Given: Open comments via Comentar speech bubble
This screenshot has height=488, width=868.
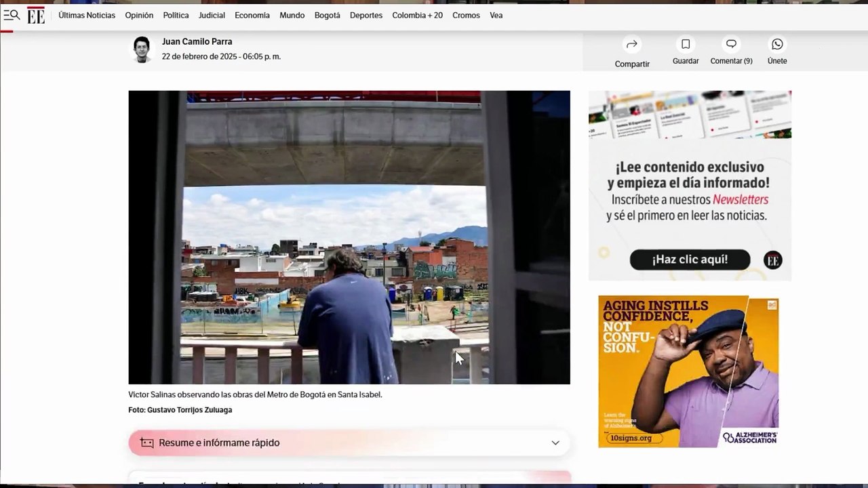Looking at the screenshot, I should coord(731,44).
